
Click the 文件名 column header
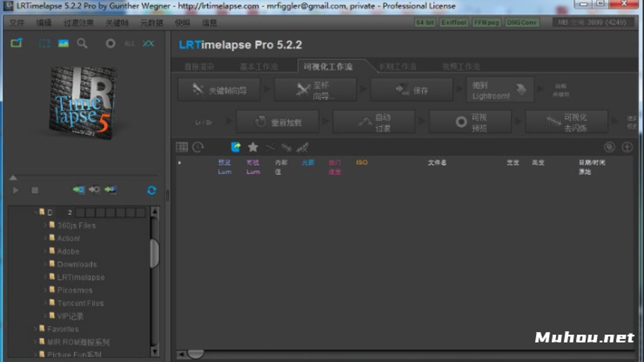[437, 162]
